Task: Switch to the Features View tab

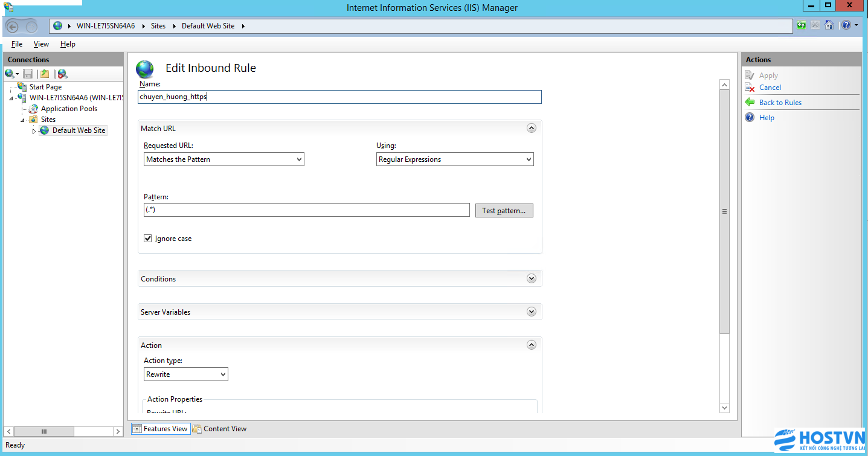Action: (160, 429)
